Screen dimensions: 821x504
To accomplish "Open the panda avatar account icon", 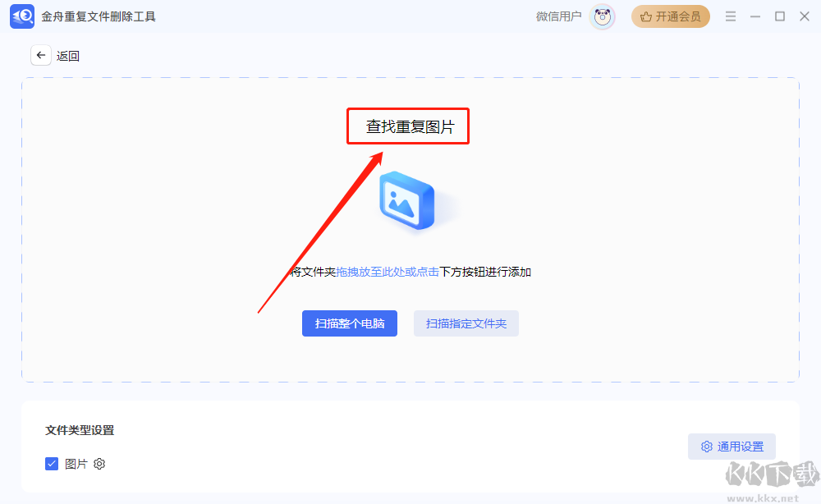I will tap(602, 16).
